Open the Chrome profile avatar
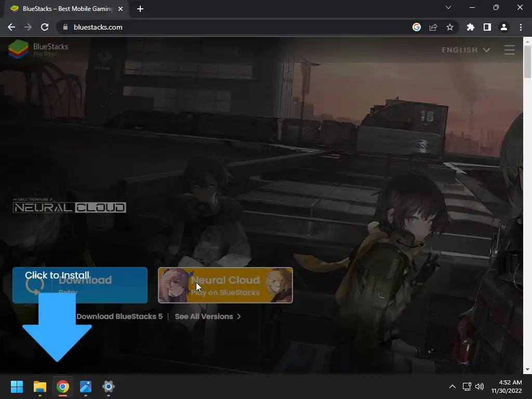The height and width of the screenshot is (399, 532). [504, 27]
